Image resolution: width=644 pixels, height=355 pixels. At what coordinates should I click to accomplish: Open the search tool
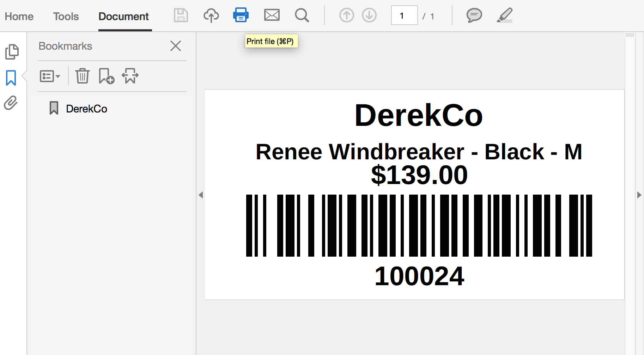[x=302, y=15]
